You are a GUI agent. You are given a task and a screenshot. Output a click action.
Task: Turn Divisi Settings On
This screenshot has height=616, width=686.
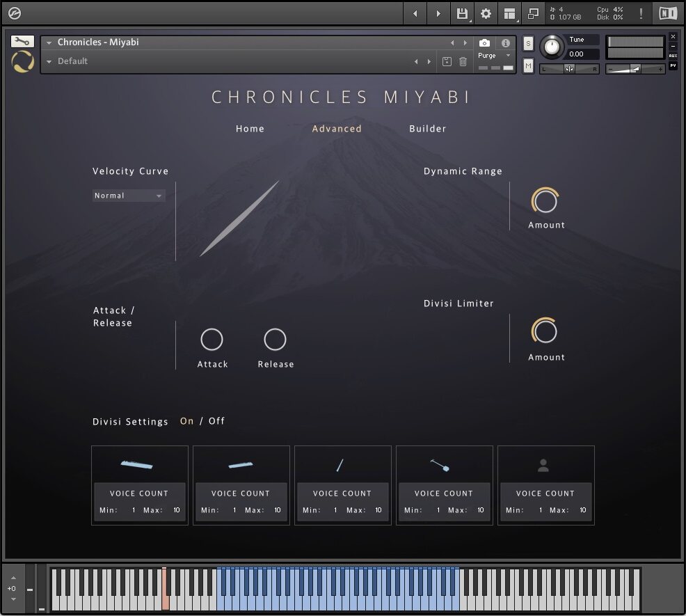tap(187, 421)
